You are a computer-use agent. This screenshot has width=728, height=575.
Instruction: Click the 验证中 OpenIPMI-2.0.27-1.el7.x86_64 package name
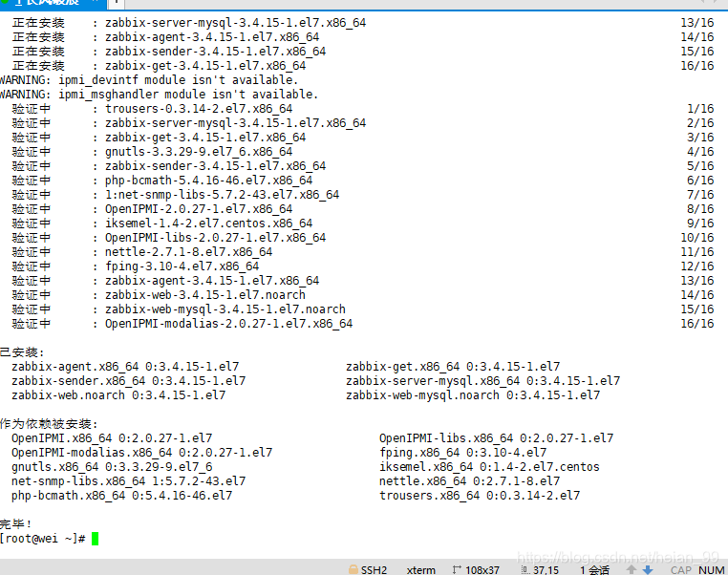199,209
